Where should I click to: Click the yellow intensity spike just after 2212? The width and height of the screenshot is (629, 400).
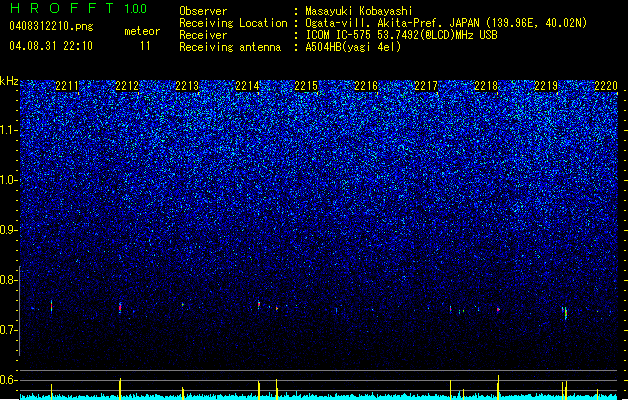click(x=120, y=388)
